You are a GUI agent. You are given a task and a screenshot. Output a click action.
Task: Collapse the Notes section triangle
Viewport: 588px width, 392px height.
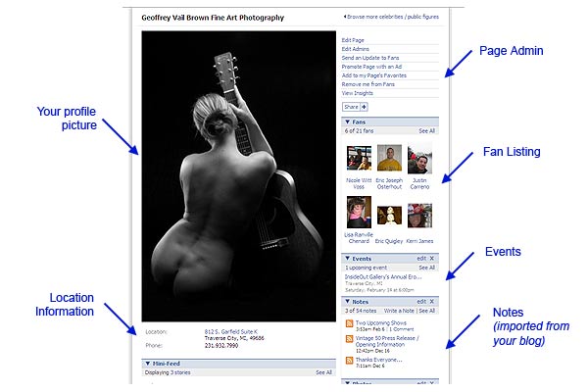click(347, 302)
